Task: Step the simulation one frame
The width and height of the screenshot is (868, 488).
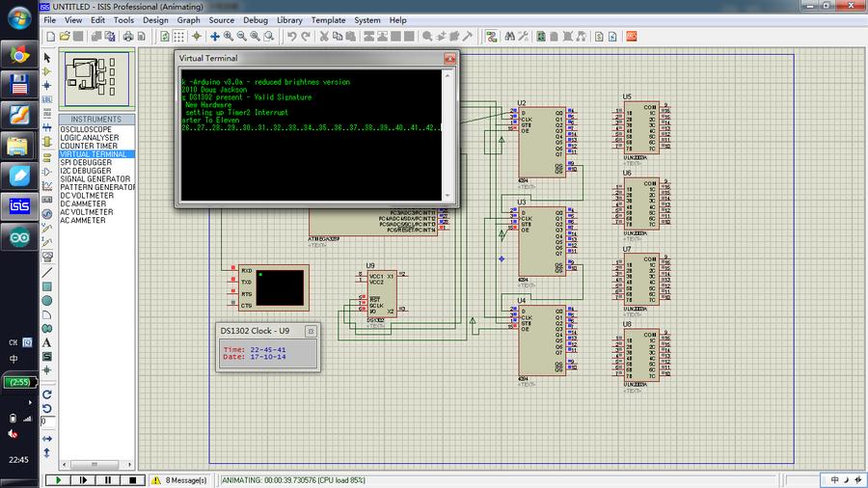Action: [83, 480]
